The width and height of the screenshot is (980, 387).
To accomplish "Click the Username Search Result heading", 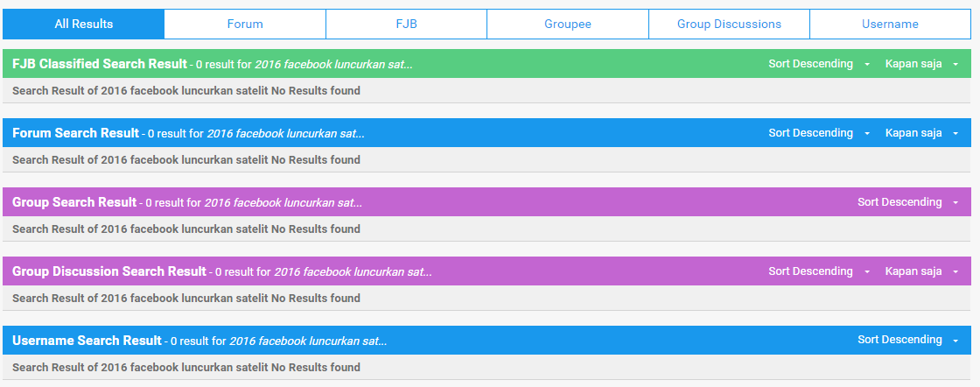I will click(87, 341).
